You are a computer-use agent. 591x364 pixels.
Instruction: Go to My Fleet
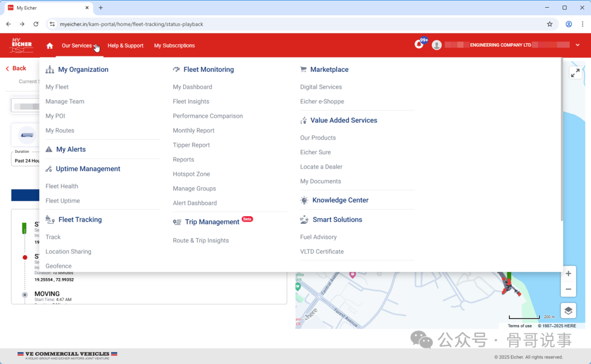(57, 87)
